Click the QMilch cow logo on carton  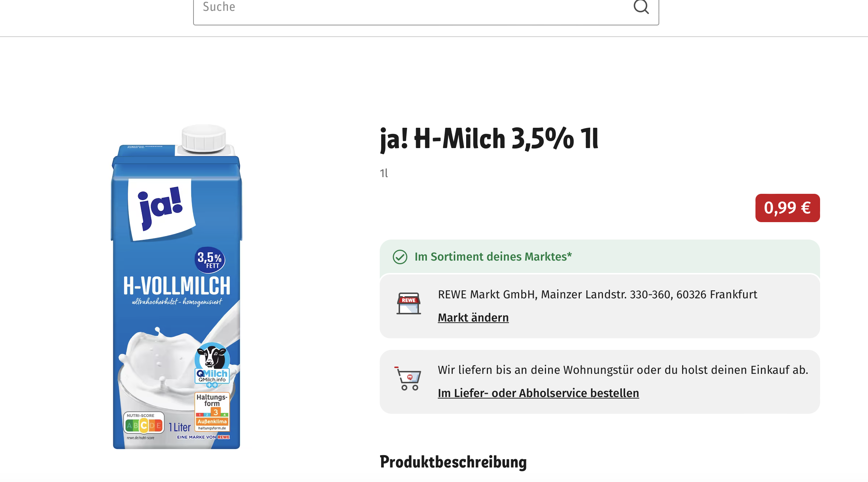pos(212,364)
